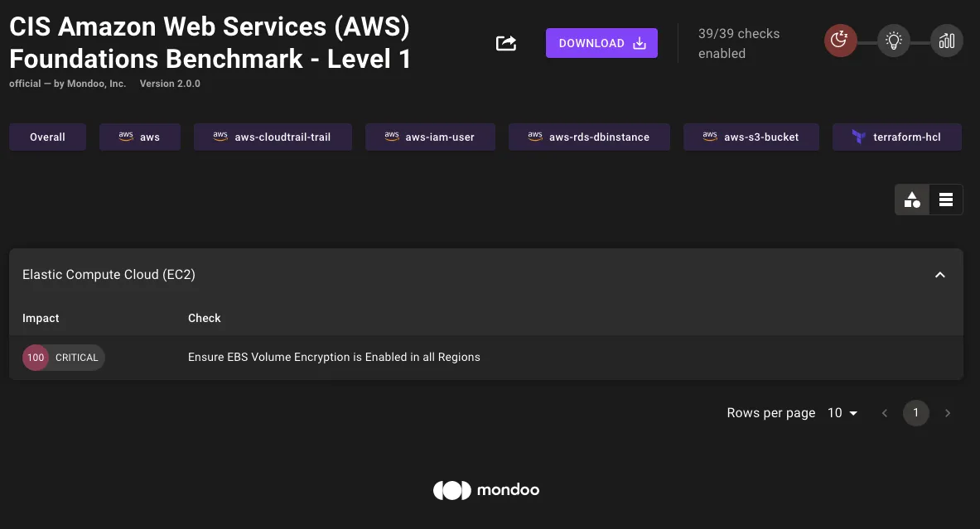Open the terraform-hcl tab
The height and width of the screenshot is (529, 980).
coord(897,137)
